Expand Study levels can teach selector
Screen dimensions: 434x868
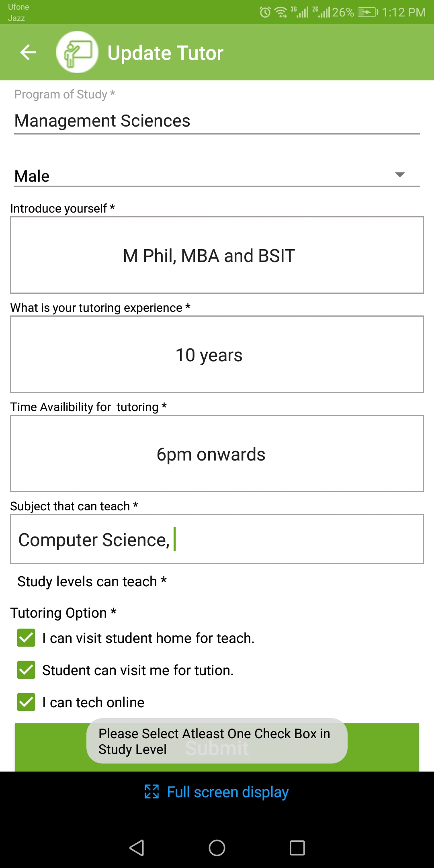pyautogui.click(x=92, y=581)
